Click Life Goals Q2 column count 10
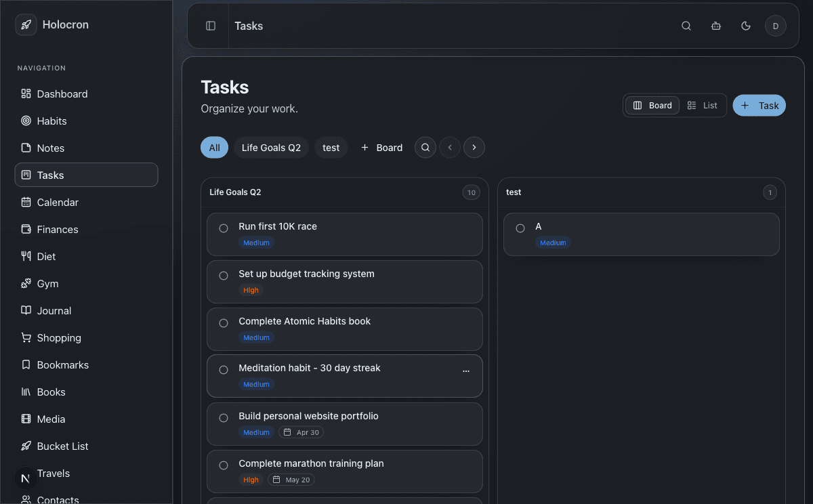This screenshot has width=813, height=504. (472, 192)
